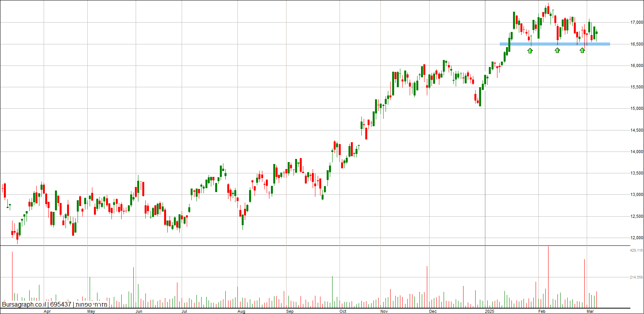Click the 15,000 price axis label

(x=637, y=109)
